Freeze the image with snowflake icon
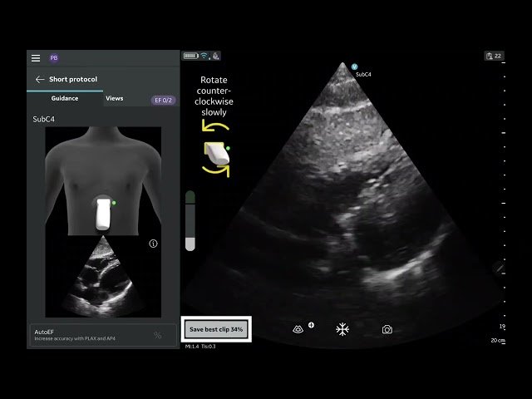Image resolution: width=532 pixels, height=399 pixels. pos(342,329)
